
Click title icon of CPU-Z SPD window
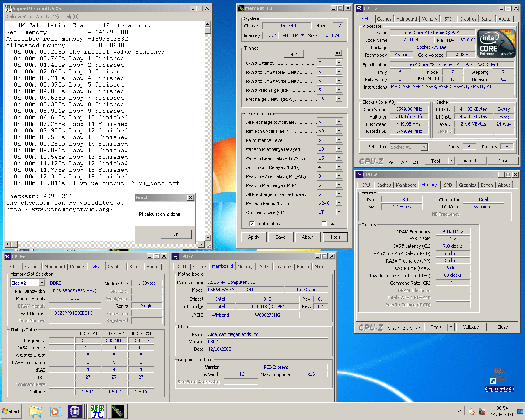click(8, 256)
